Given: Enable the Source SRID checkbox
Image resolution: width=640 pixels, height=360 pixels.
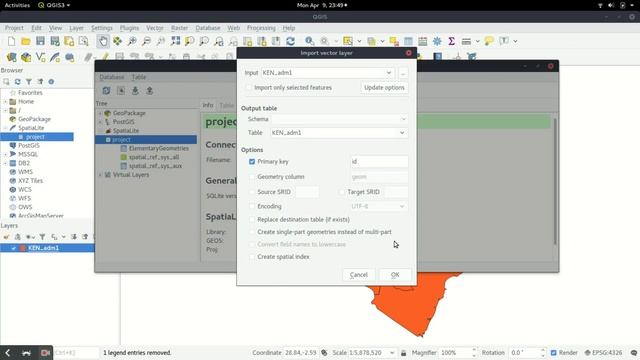Looking at the screenshot, I should point(252,192).
